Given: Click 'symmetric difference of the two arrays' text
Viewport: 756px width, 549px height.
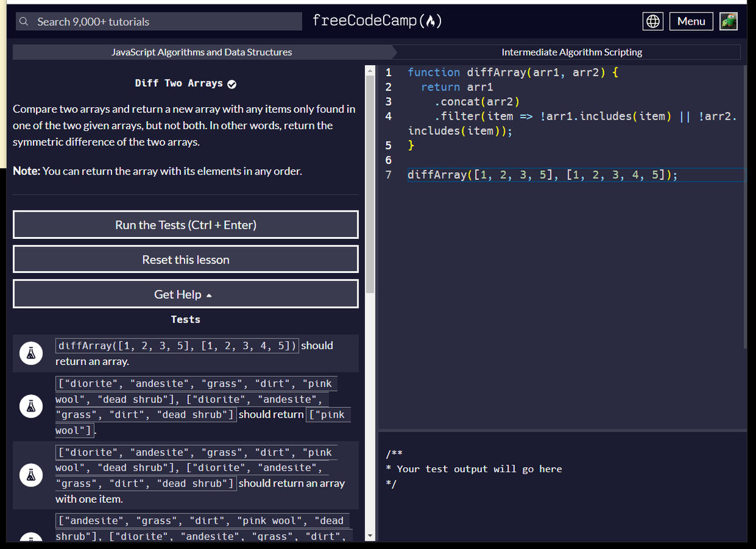Looking at the screenshot, I should (106, 142).
